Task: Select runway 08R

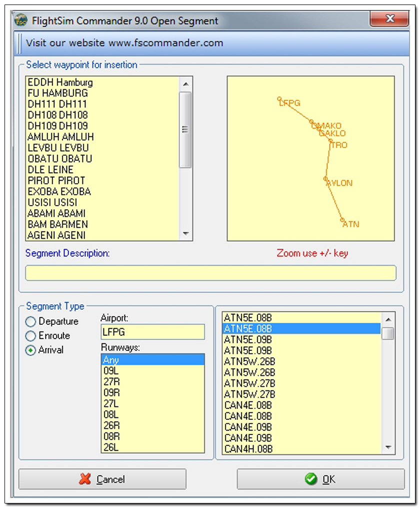Action: tap(152, 436)
